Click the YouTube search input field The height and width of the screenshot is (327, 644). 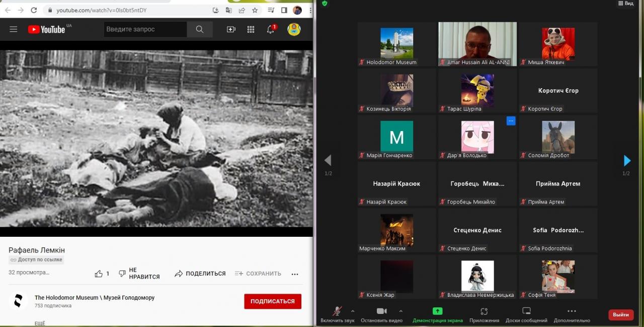(x=145, y=29)
